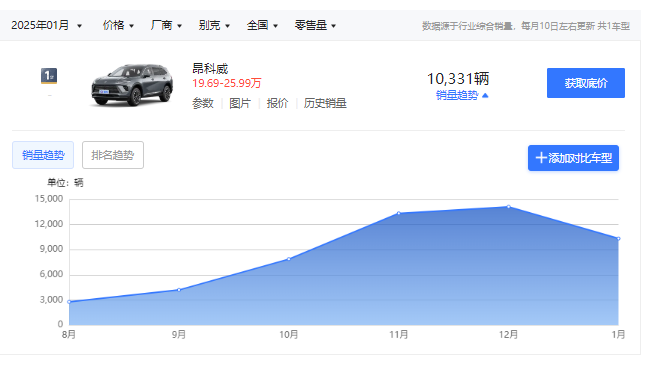
Task: Click the 6,000 y-axis label
Action: 51,274
